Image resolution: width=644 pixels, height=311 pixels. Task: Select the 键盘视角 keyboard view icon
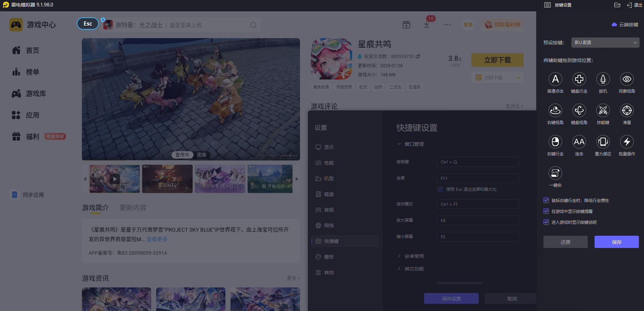(579, 110)
